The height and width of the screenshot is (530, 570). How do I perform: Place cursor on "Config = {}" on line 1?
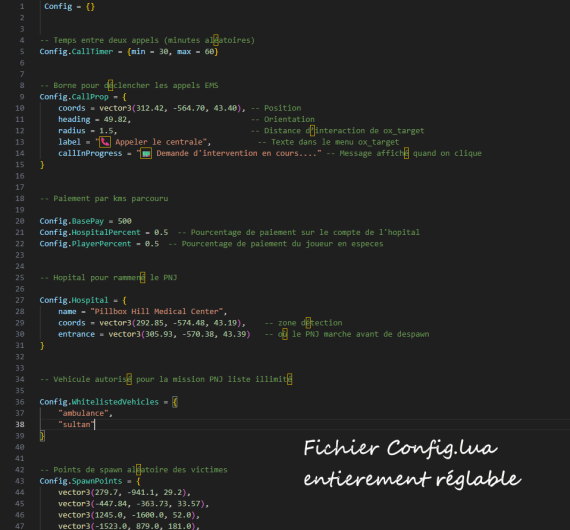(69, 7)
